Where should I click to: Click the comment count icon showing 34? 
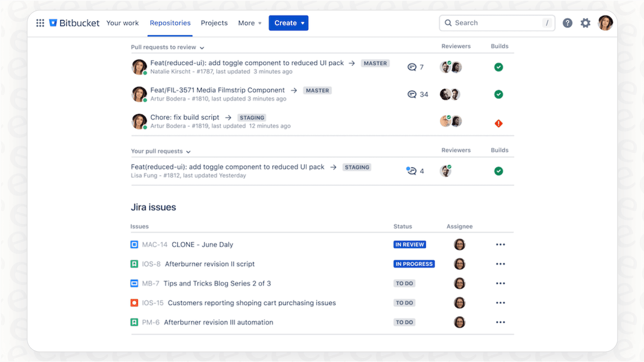click(412, 94)
